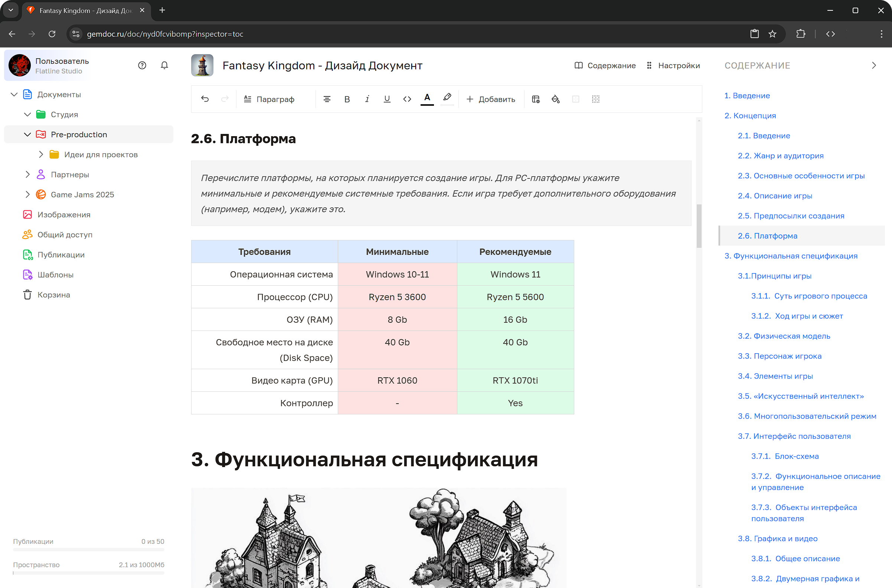
Task: Open a new browser tab
Action: 162,10
